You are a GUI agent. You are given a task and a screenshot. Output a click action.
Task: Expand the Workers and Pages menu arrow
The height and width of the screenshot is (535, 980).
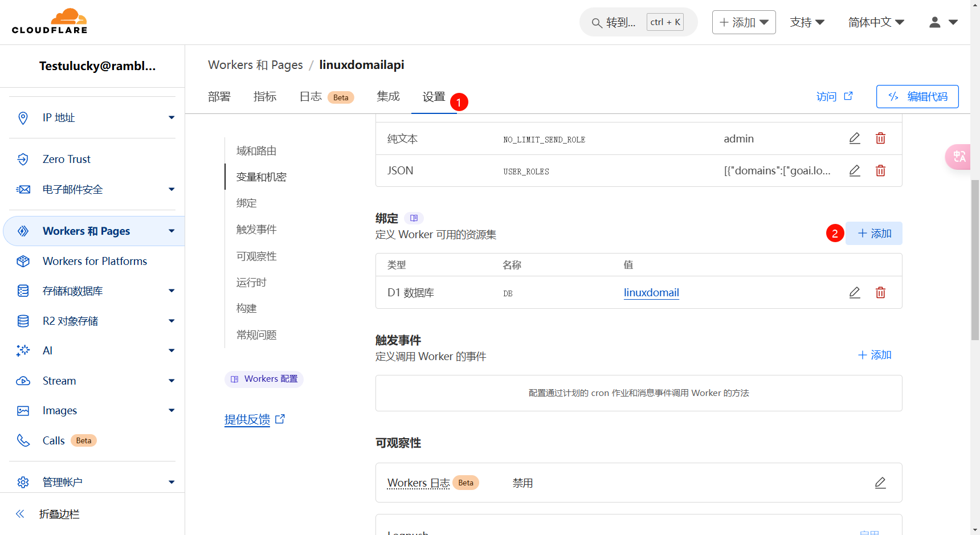click(171, 231)
